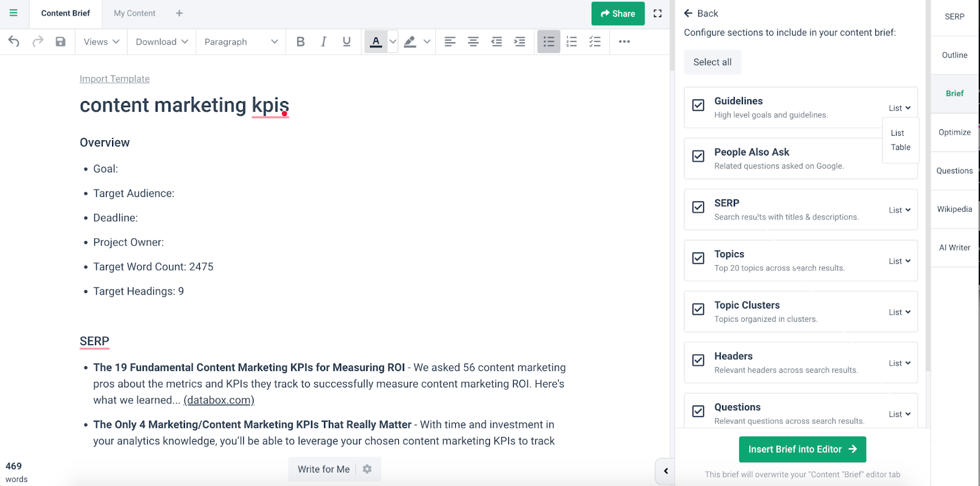Uncheck the Headers section checkbox

click(698, 360)
